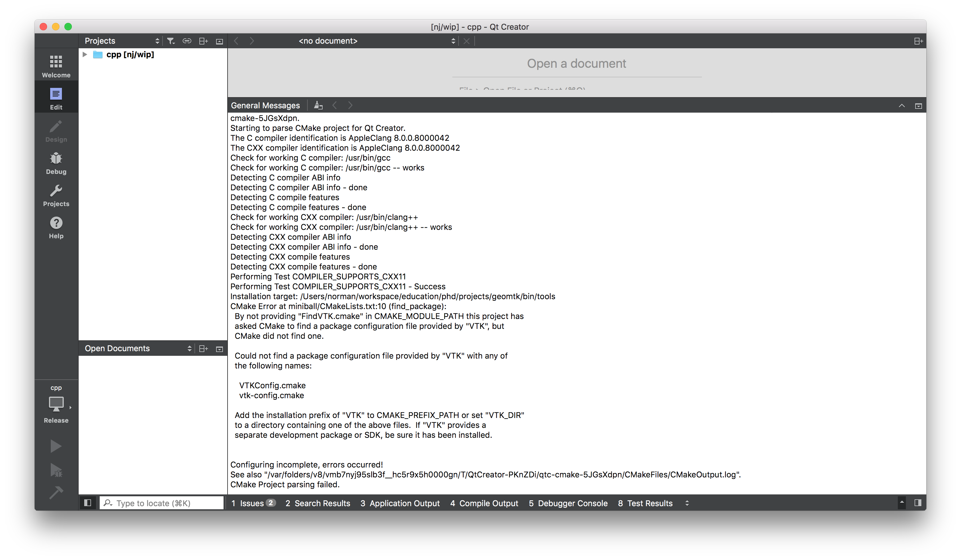Select the cpp [nj/wip] project item
Screen dimensions: 961x560
(130, 54)
